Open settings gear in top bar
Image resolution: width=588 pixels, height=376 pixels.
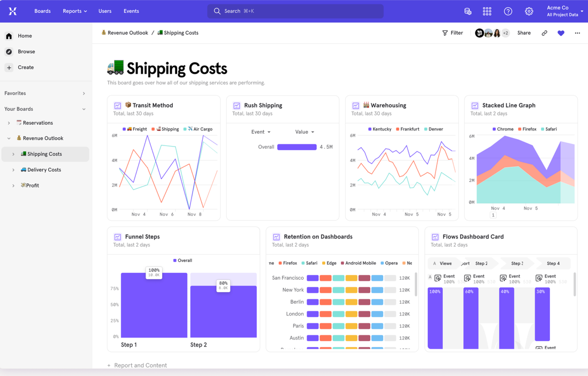(529, 11)
